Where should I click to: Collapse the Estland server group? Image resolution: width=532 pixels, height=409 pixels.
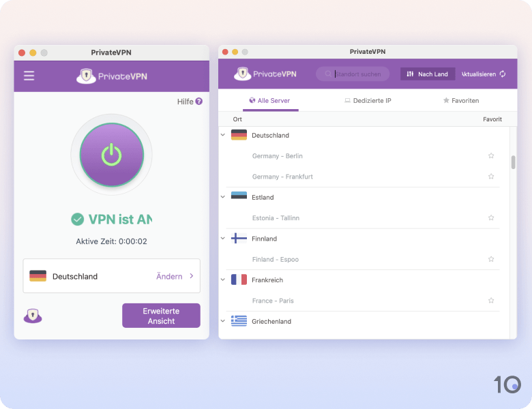coord(223,197)
